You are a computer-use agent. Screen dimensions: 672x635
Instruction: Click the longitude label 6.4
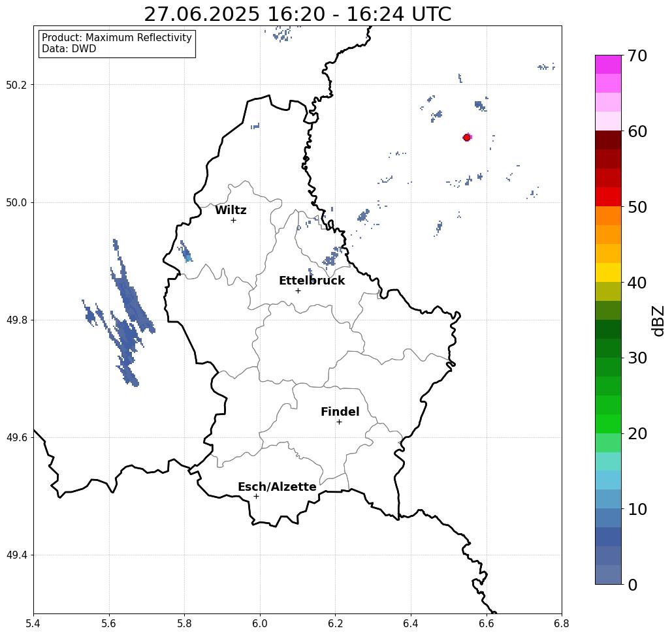pos(411,624)
